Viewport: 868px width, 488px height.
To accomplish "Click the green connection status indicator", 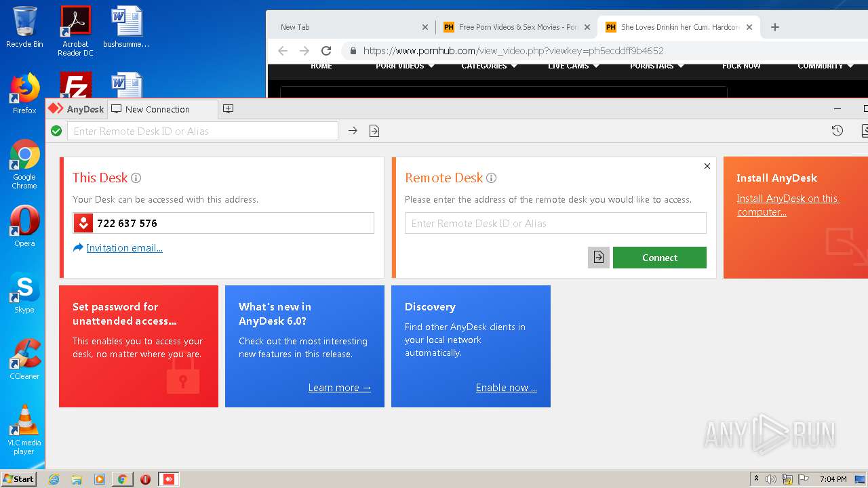I will tap(56, 131).
